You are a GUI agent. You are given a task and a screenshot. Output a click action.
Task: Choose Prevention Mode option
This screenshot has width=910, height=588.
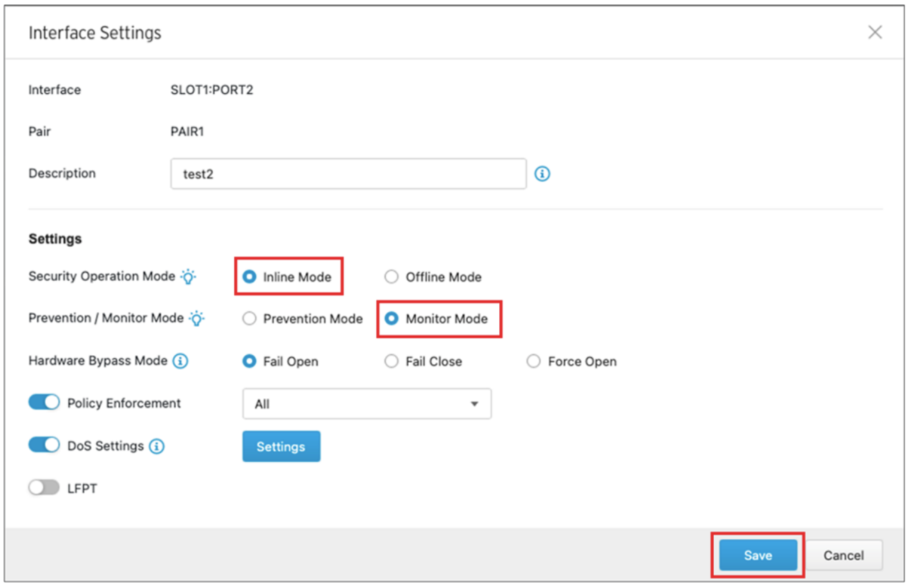[249, 319]
